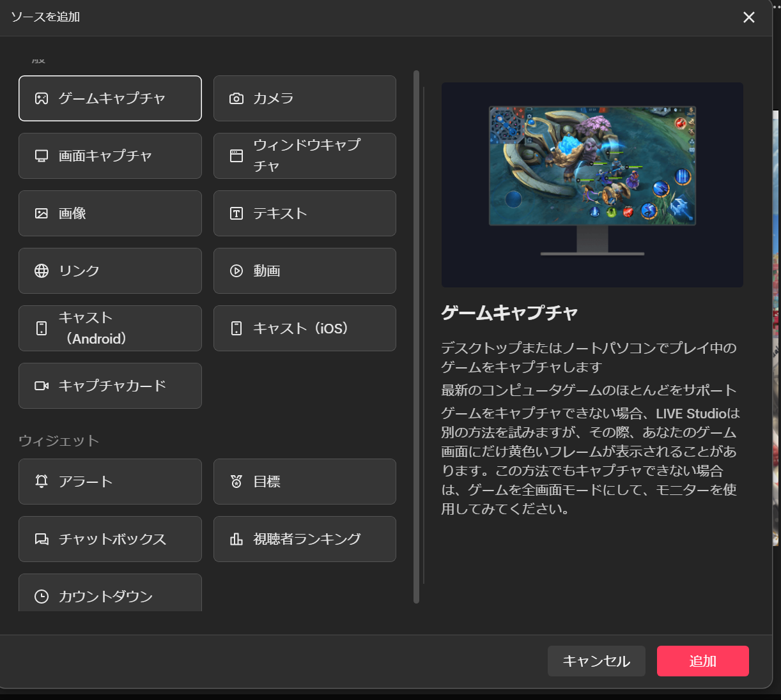Click the キャンセル button
Image resolution: width=781 pixels, height=700 pixels.
point(596,661)
